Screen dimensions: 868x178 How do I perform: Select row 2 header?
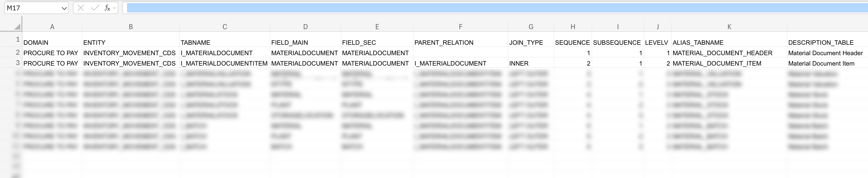pyautogui.click(x=17, y=53)
